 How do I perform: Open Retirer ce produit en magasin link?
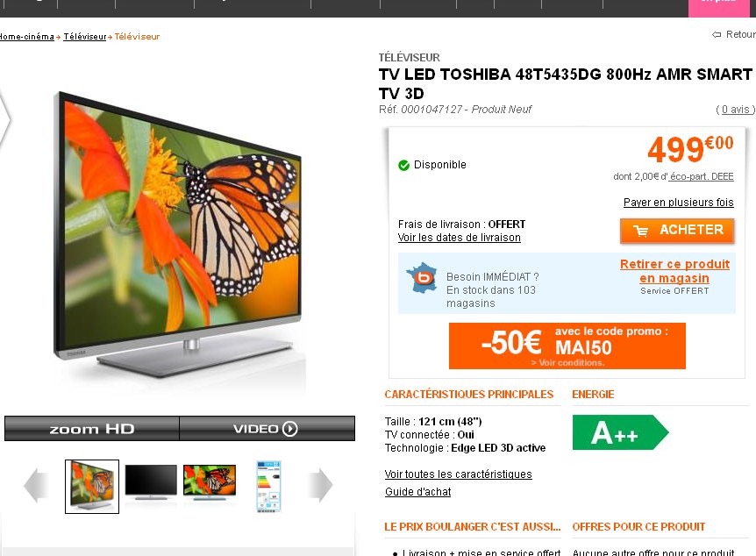click(x=674, y=271)
